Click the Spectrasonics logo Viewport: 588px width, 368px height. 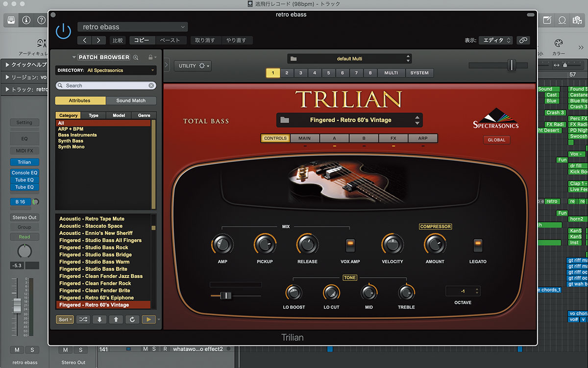tap(496, 118)
